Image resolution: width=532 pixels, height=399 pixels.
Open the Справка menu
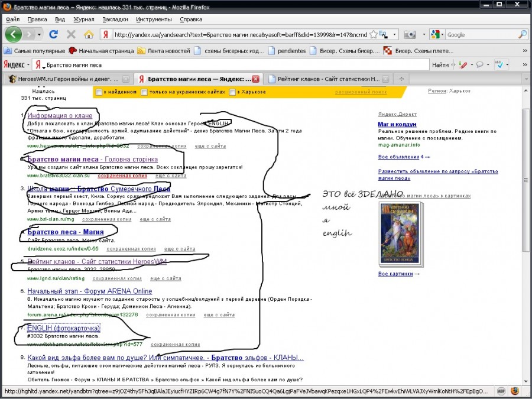pos(191,20)
